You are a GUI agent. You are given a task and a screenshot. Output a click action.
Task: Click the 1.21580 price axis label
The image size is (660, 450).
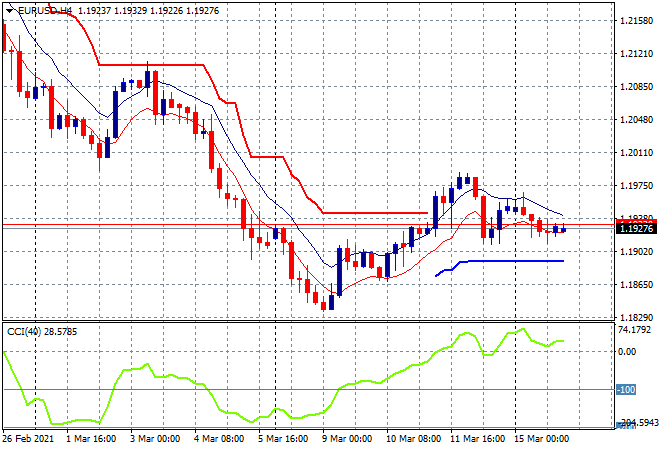click(636, 21)
